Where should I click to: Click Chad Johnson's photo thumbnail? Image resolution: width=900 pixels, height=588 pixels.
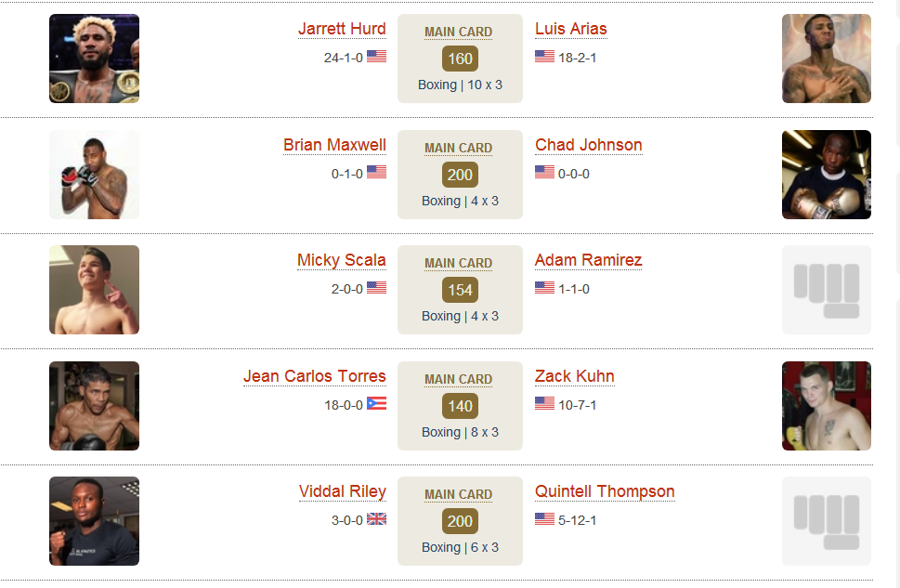[x=827, y=175]
